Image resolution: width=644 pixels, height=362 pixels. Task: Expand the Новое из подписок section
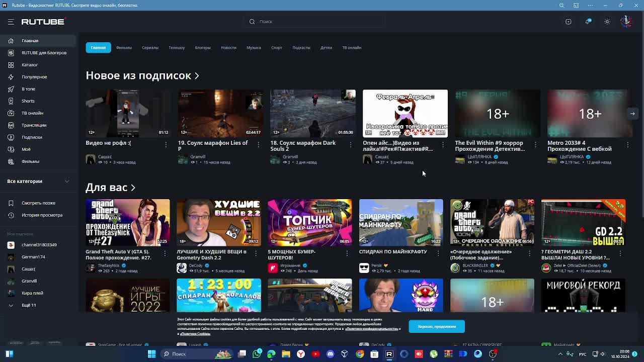pos(142,75)
